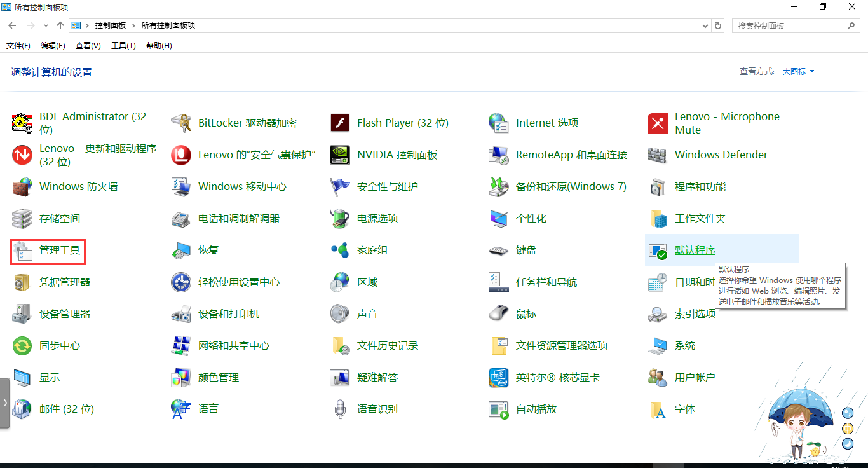The width and height of the screenshot is (868, 468).
Task: Open the Flash Player icon
Action: click(x=340, y=123)
